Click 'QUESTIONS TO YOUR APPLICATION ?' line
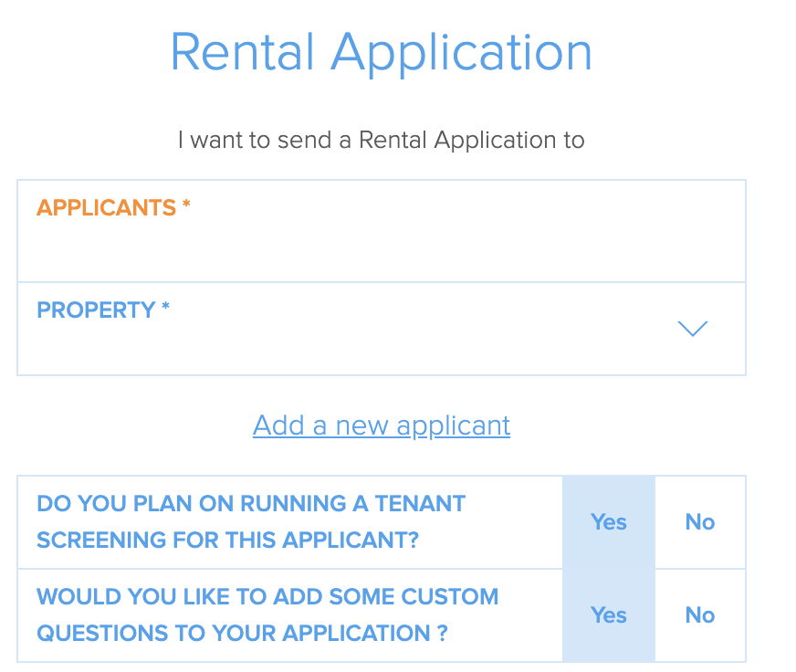The height and width of the screenshot is (672, 796). [x=242, y=633]
